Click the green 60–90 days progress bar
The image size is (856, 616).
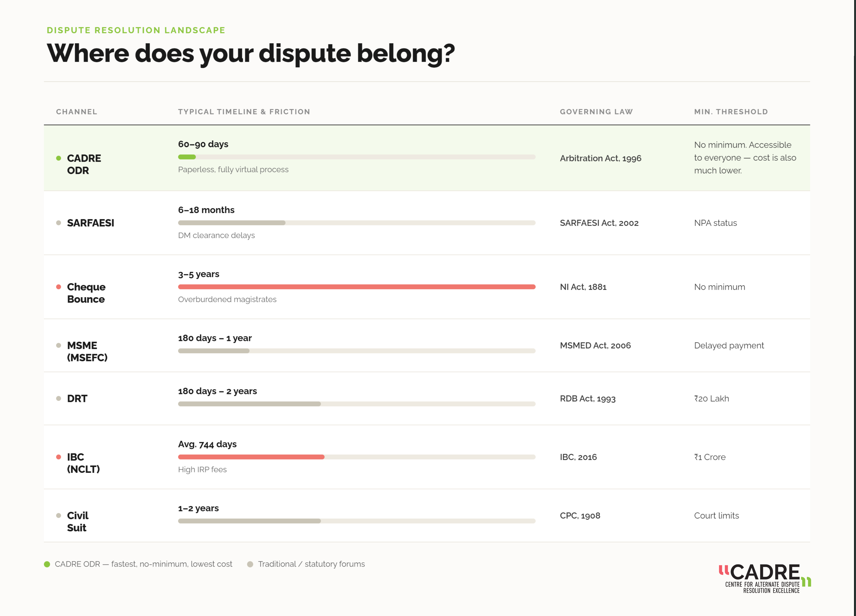187,157
